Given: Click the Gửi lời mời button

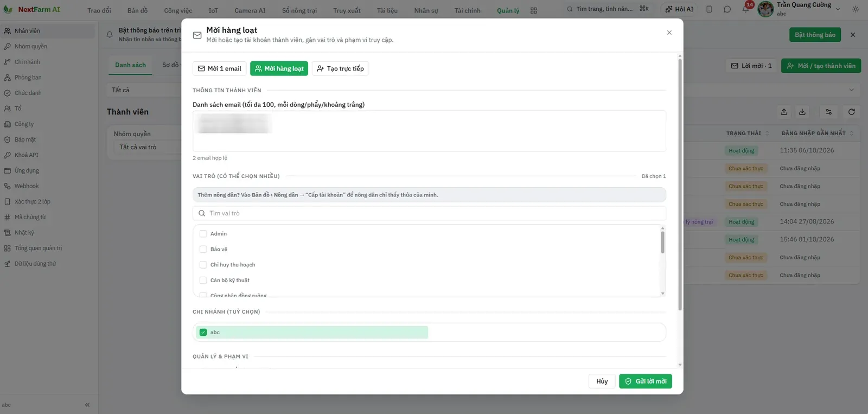Looking at the screenshot, I should 646,381.
